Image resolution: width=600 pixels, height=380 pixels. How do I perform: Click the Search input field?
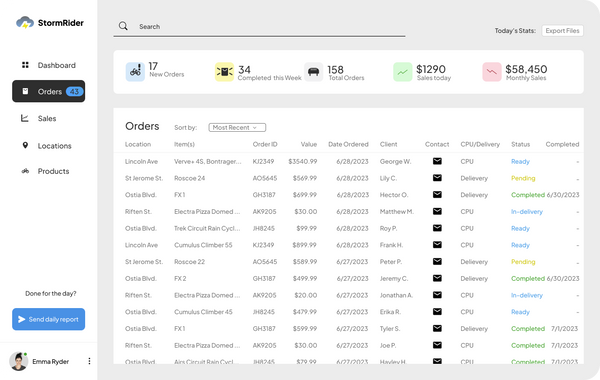coord(259,27)
